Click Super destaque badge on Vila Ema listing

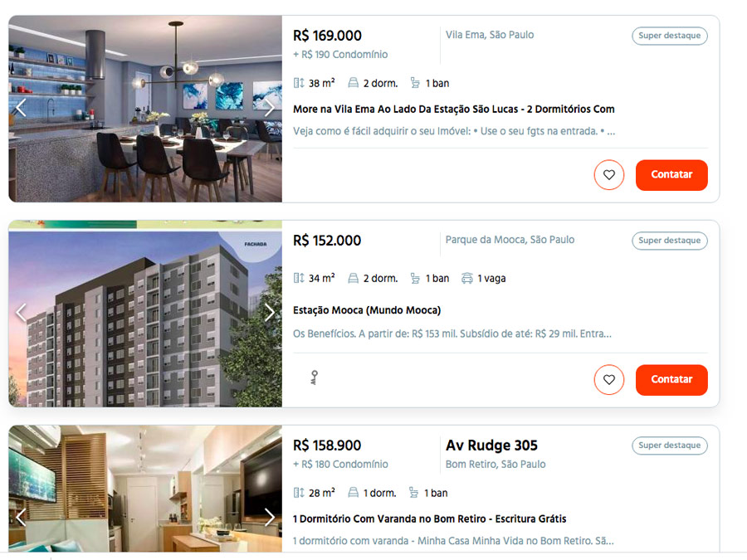669,36
